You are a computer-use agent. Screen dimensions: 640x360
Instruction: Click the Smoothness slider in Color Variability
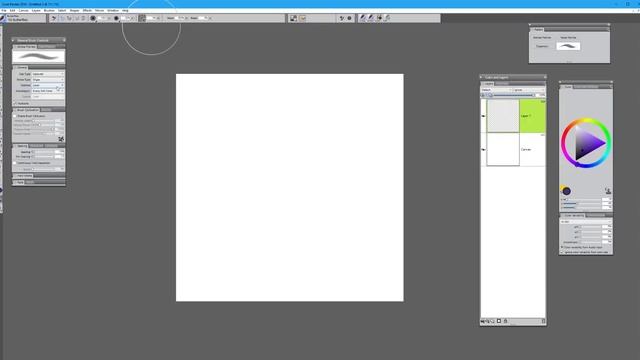click(591, 242)
